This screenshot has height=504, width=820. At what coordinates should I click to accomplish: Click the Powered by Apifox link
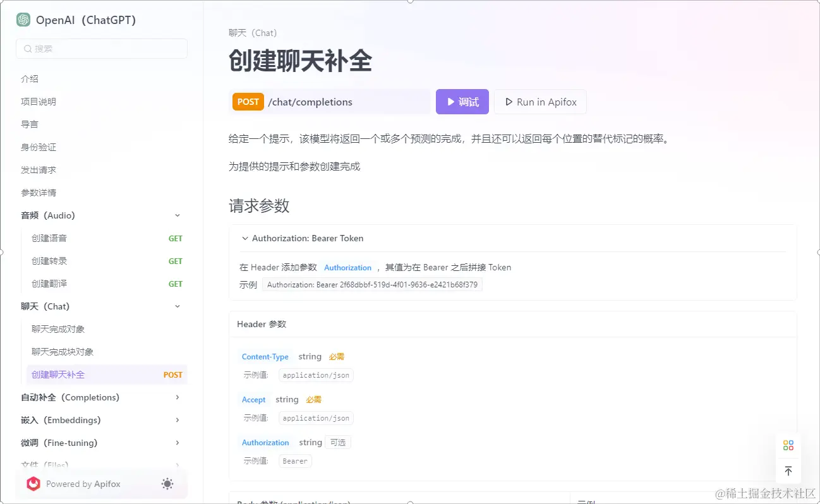pos(83,484)
